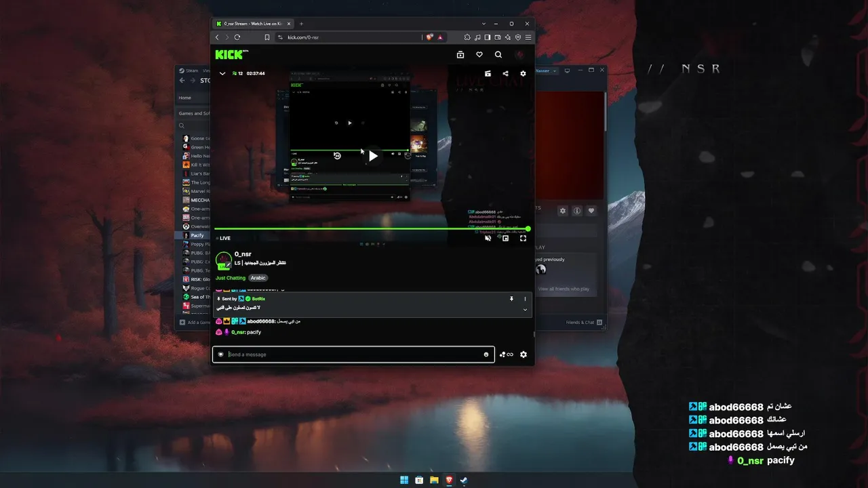Toggle picture-in-picture mode for the player

pos(505,238)
